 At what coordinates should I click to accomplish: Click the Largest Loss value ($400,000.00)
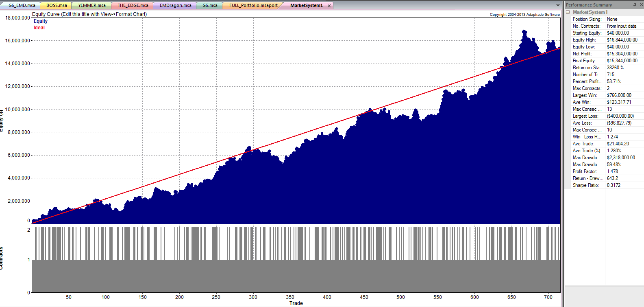point(620,116)
